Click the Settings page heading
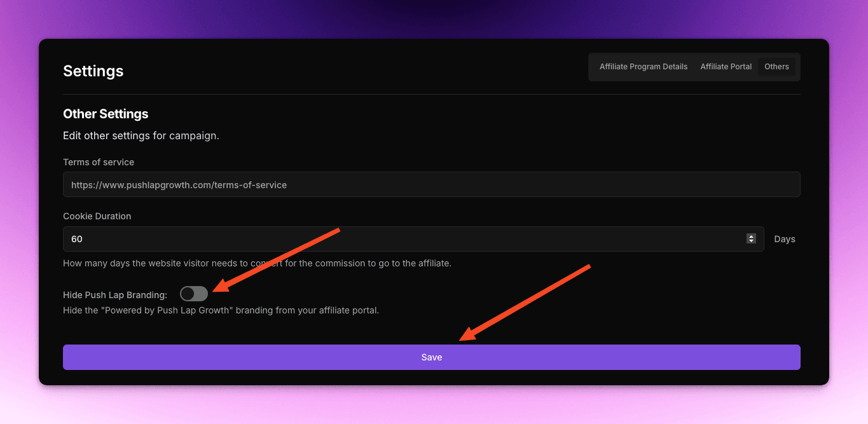The height and width of the screenshot is (424, 868). 93,71
